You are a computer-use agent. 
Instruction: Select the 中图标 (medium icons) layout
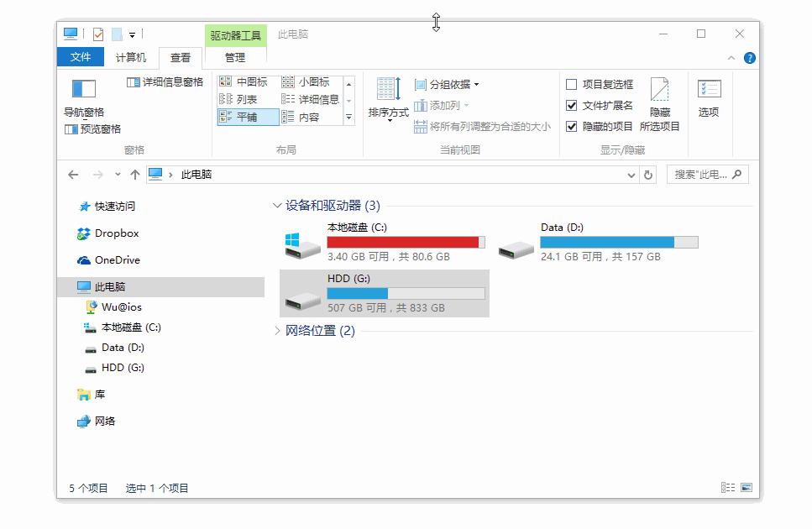[x=244, y=81]
